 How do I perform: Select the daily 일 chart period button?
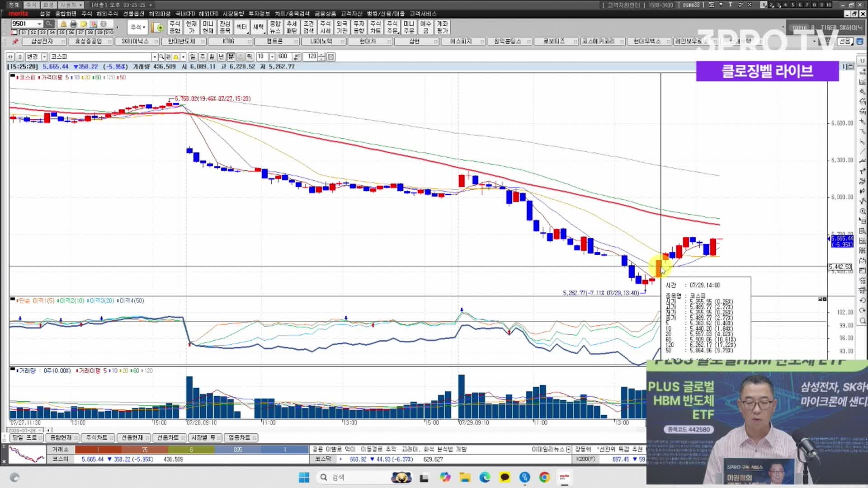tap(193, 56)
